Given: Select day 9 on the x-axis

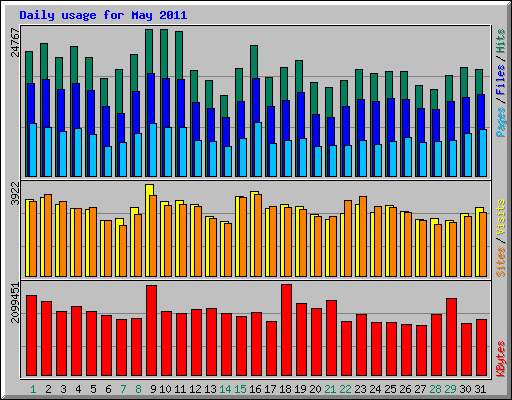Looking at the screenshot, I should (153, 389).
